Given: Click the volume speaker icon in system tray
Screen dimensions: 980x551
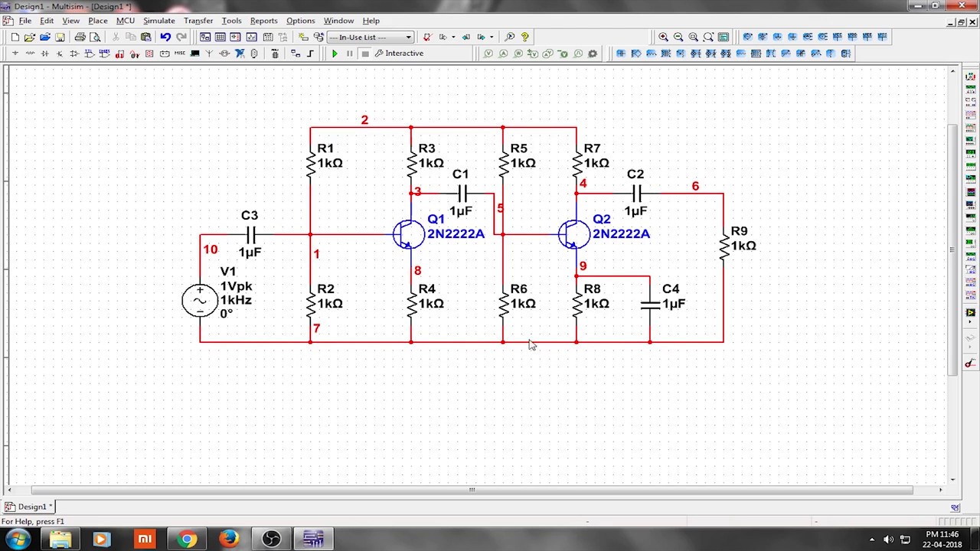Looking at the screenshot, I should 888,540.
